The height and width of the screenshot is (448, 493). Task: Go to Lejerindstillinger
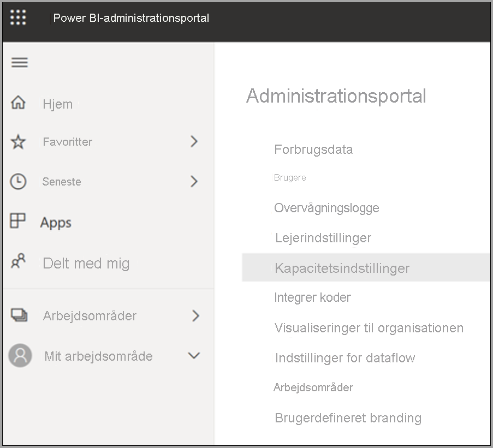click(323, 238)
